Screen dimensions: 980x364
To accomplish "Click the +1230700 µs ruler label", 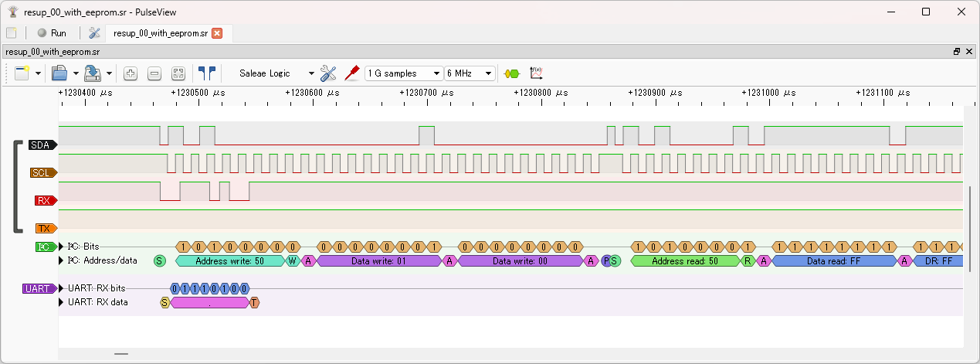I will point(429,93).
